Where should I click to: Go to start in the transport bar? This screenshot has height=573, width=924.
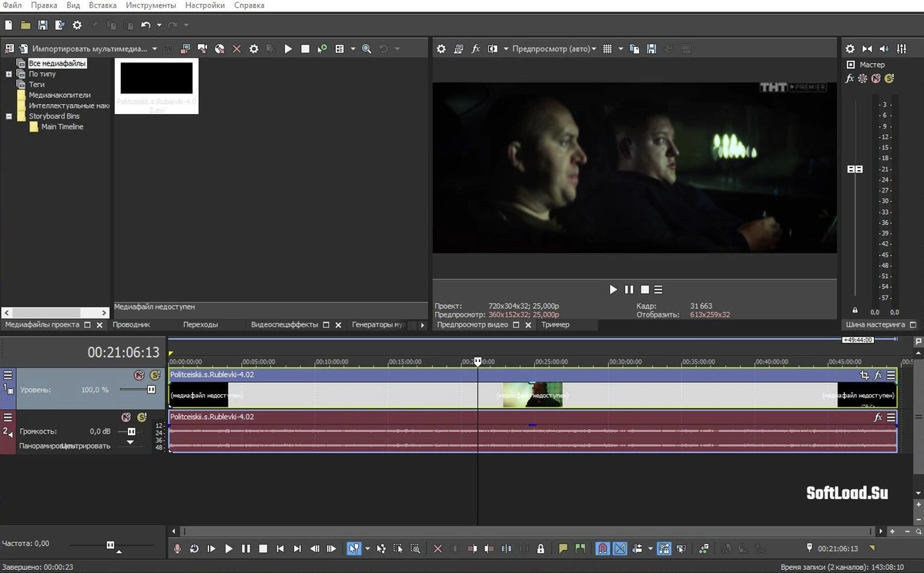pos(280,548)
